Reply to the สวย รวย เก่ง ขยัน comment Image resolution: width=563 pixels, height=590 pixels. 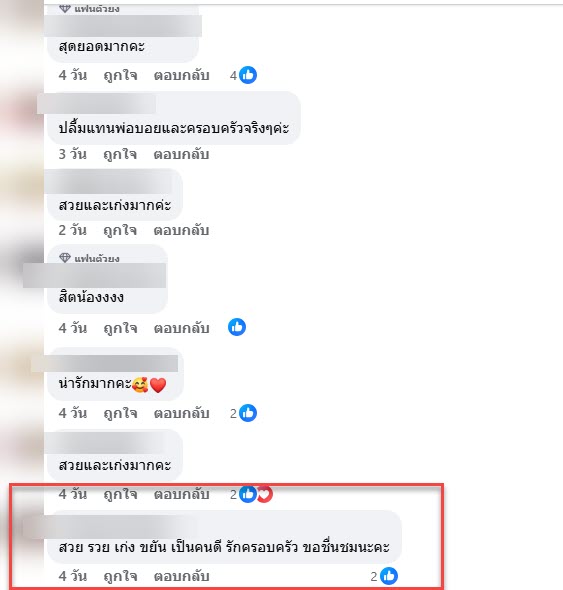tap(181, 576)
